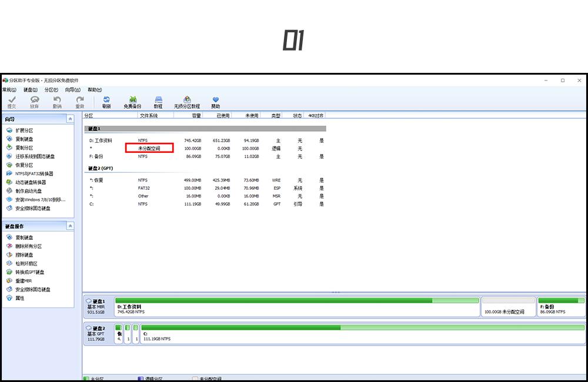Select the D: 工作资料 partition row
Image resolution: width=588 pixels, height=382 pixels.
pyautogui.click(x=205, y=140)
